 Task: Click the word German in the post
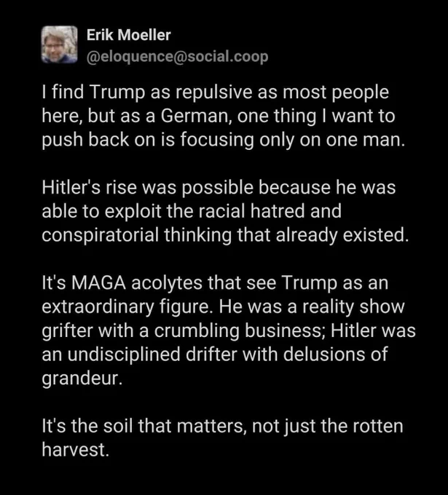coord(194,116)
